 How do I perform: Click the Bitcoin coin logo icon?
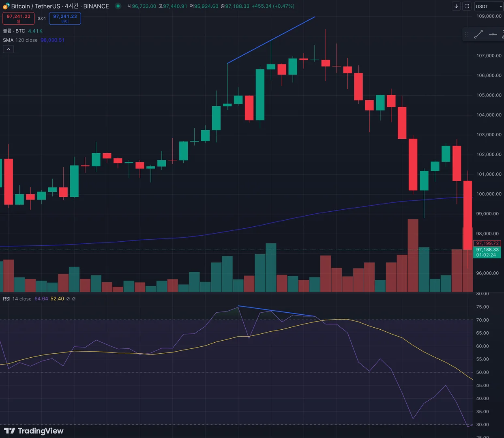(x=6, y=6)
